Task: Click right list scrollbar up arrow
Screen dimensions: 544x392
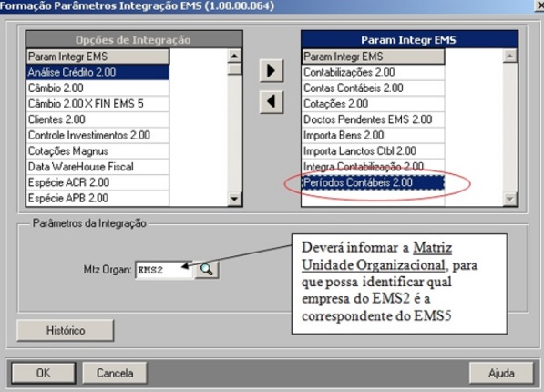Action: click(510, 56)
